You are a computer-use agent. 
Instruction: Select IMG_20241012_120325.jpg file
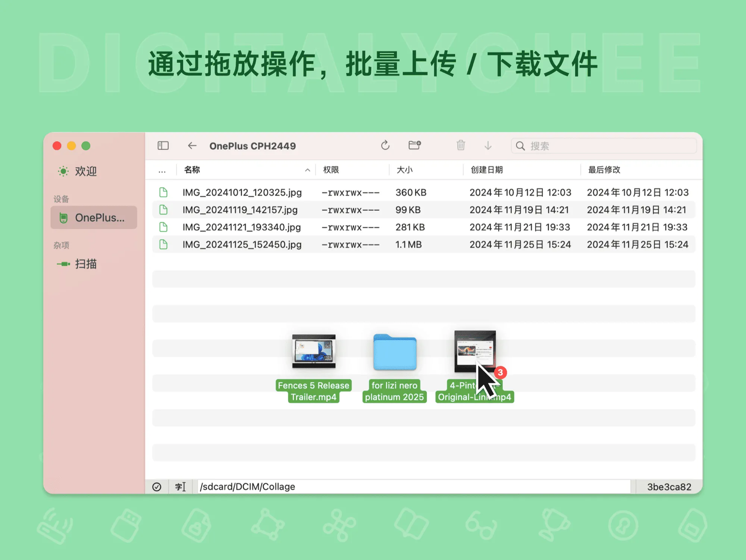[242, 193]
